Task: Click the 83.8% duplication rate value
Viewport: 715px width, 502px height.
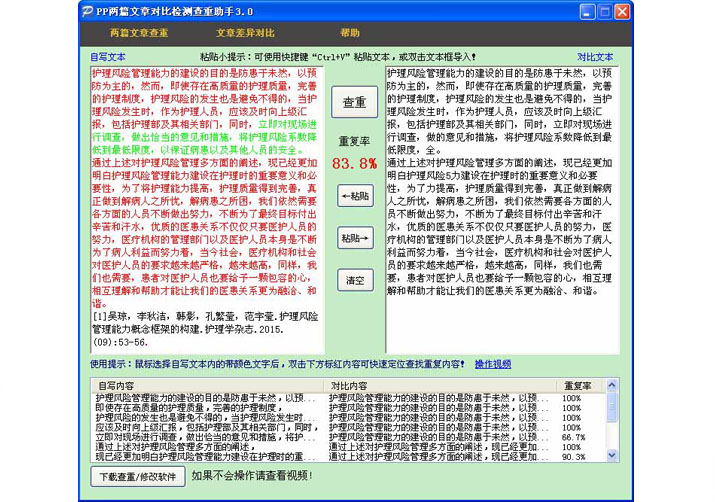Action: 354,163
